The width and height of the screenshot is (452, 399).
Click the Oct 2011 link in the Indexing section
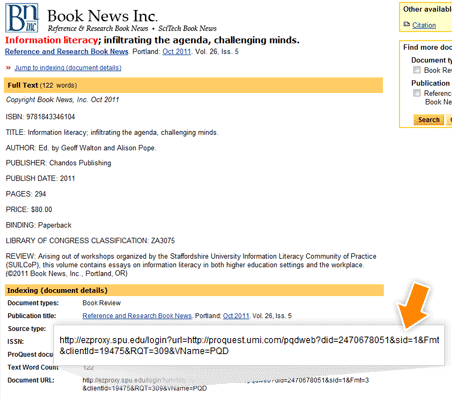(x=236, y=316)
